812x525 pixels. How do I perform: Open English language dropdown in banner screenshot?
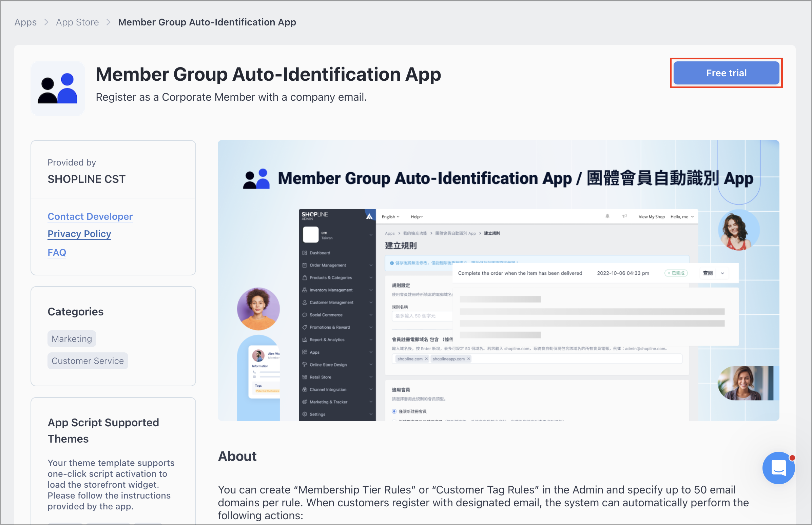tap(390, 217)
